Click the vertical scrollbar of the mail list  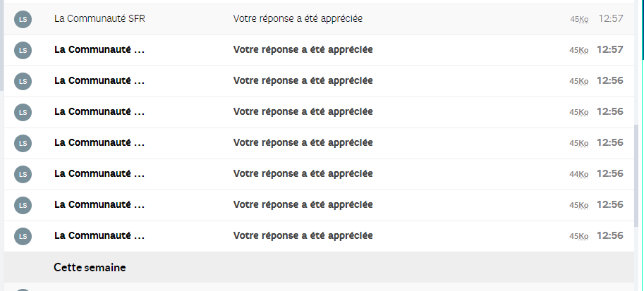(638, 176)
